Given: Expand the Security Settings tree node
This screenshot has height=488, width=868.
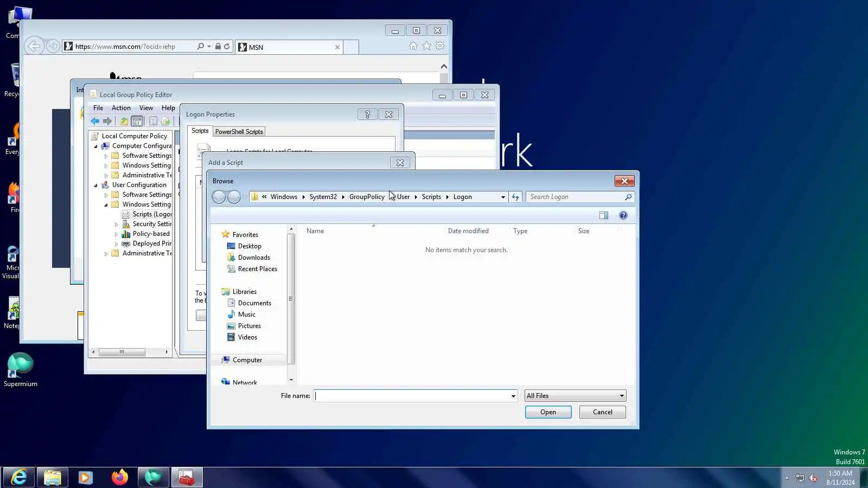Looking at the screenshot, I should (116, 224).
